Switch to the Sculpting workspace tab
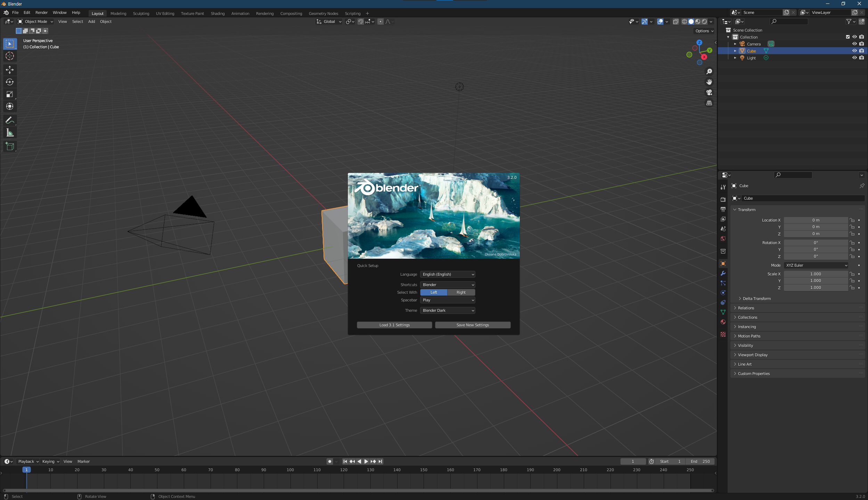 (x=141, y=14)
